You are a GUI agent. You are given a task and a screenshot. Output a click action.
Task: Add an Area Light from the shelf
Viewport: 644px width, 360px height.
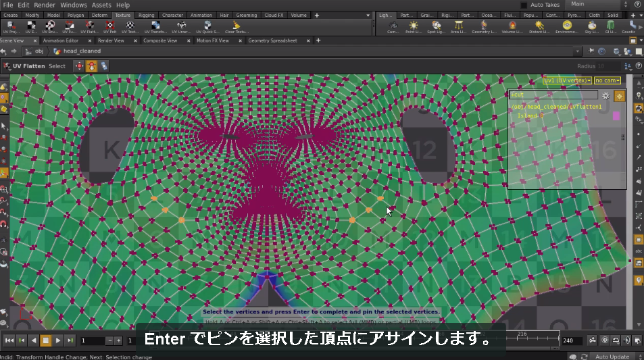tap(458, 27)
